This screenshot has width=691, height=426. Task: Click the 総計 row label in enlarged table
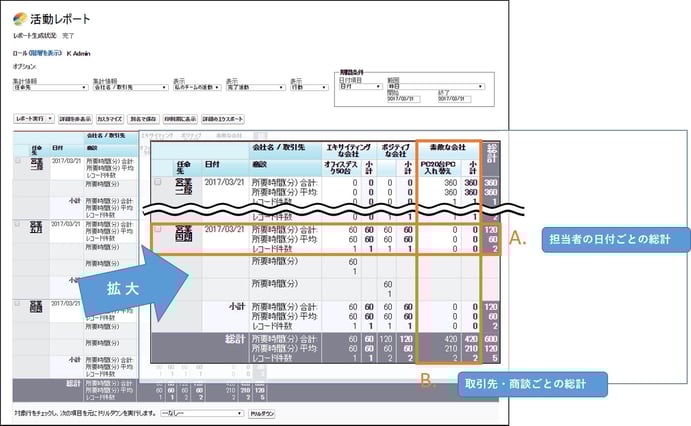click(235, 339)
